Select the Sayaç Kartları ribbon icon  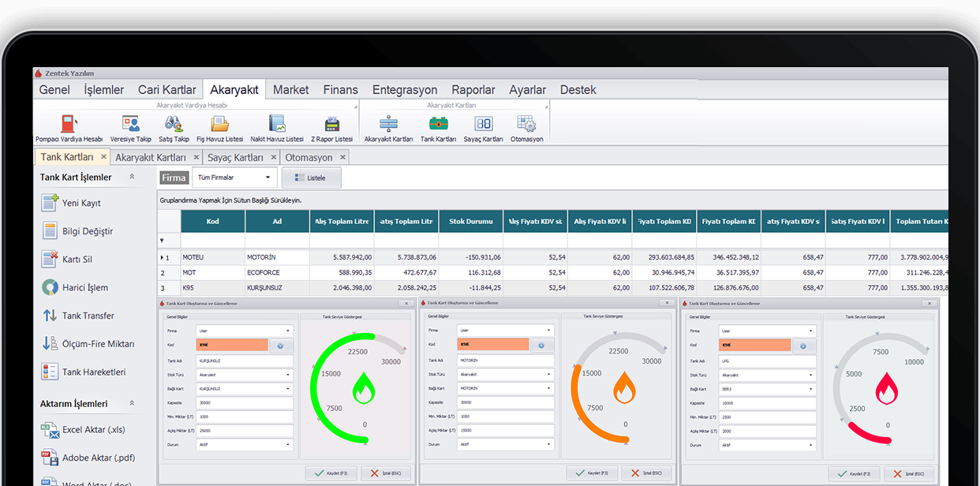483,129
